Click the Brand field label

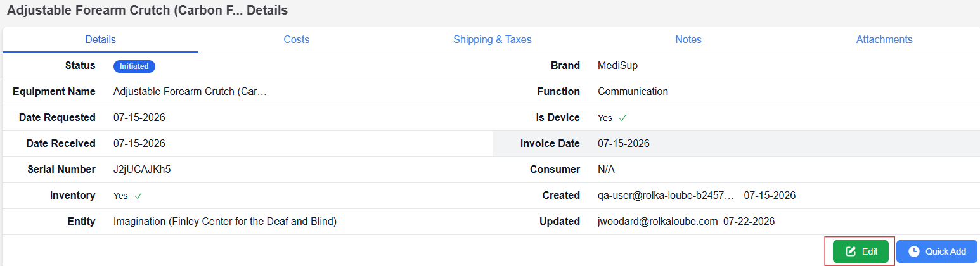[x=565, y=66]
